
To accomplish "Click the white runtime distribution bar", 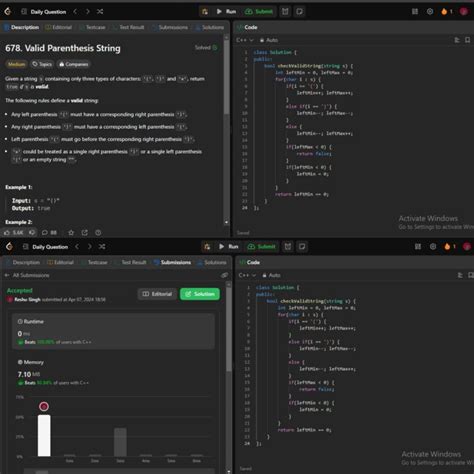I will [x=44, y=436].
